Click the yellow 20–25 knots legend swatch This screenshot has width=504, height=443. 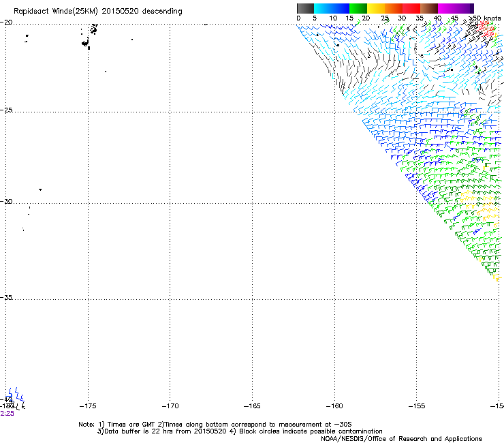point(376,8)
